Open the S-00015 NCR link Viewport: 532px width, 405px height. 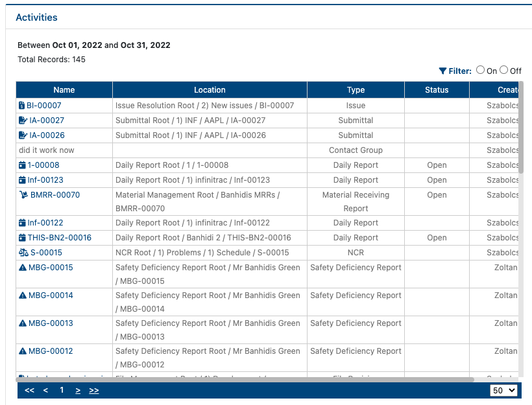[46, 253]
